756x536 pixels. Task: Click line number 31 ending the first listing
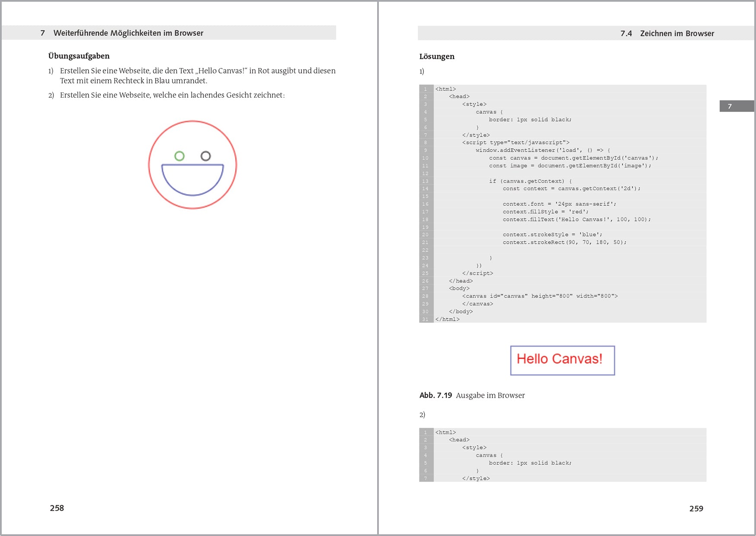pos(425,319)
